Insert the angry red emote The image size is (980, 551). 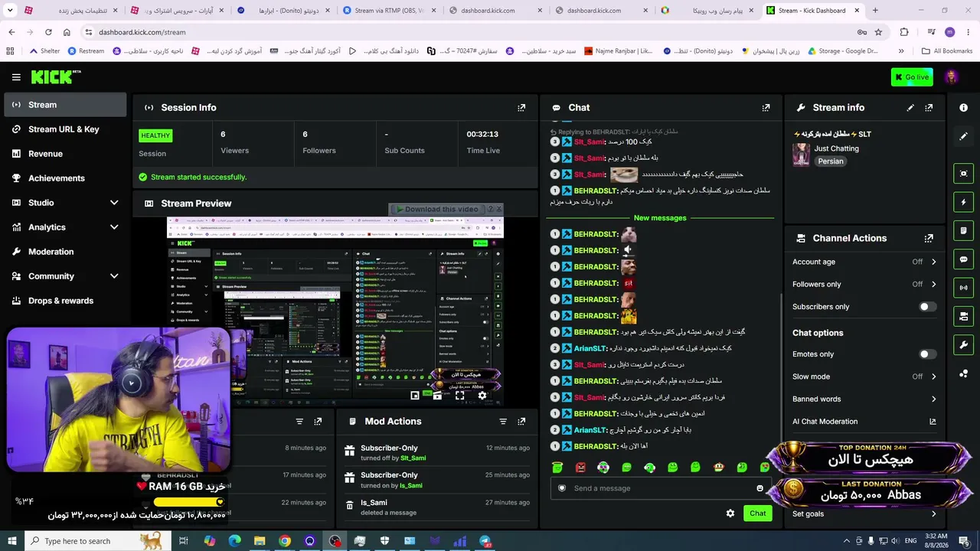pos(580,468)
